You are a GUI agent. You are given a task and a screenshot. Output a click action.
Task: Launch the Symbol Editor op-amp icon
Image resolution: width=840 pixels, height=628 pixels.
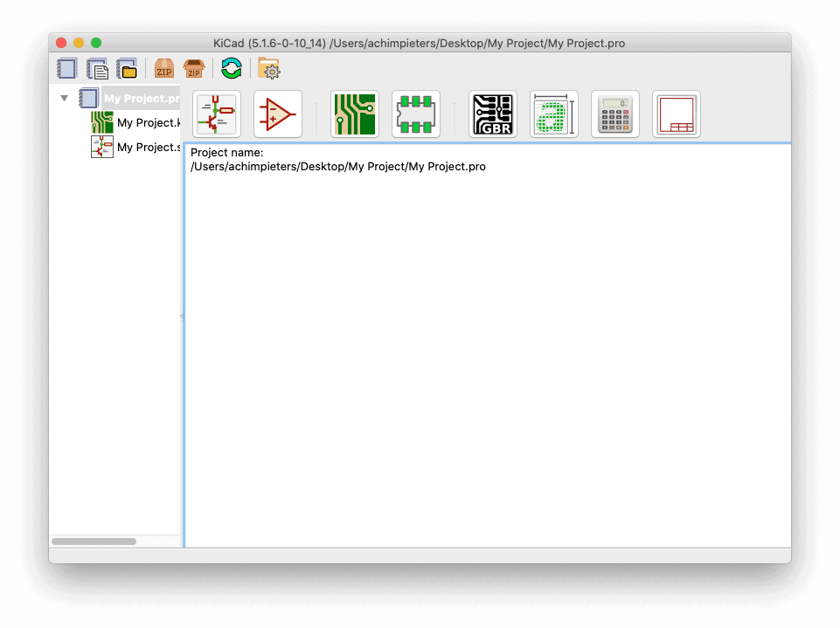pos(277,114)
